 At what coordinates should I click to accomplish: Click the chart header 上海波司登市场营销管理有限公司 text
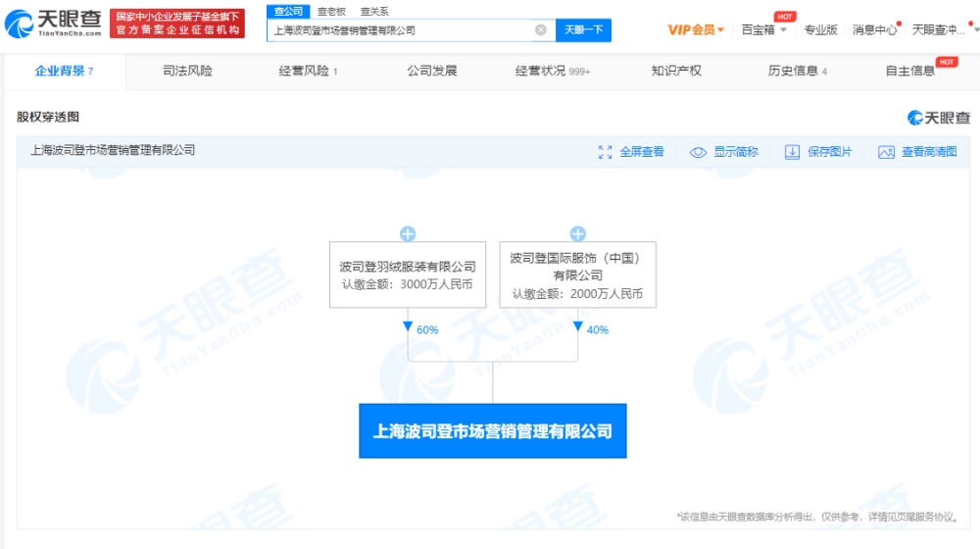(x=113, y=150)
